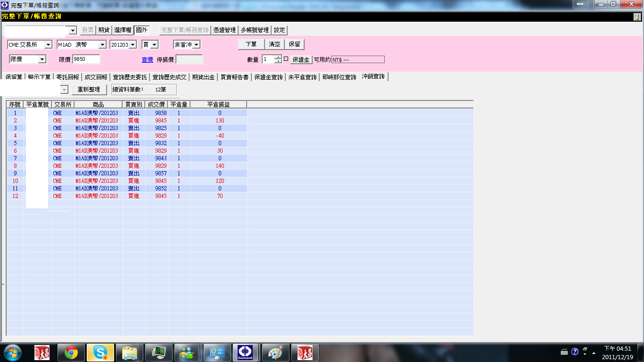Image resolution: width=644 pixels, height=362 pixels.
Task: Switch to the 查詢歷史成交 tab
Action: [x=169, y=77]
